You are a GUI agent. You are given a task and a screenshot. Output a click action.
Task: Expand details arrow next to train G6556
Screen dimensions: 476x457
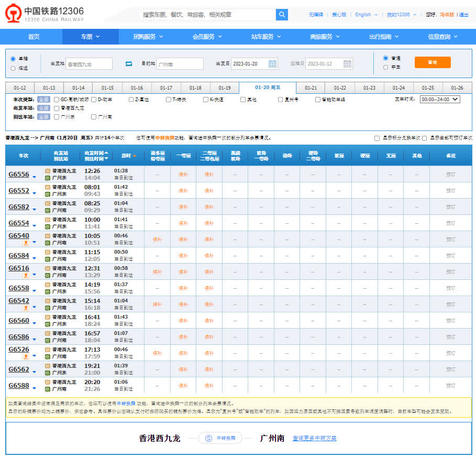pos(35,177)
